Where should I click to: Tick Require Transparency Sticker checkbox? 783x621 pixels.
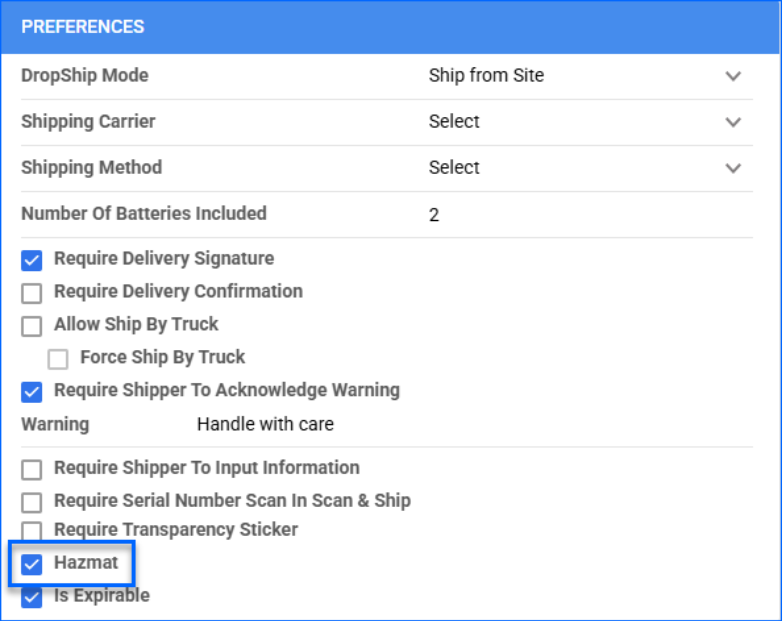coord(32,531)
